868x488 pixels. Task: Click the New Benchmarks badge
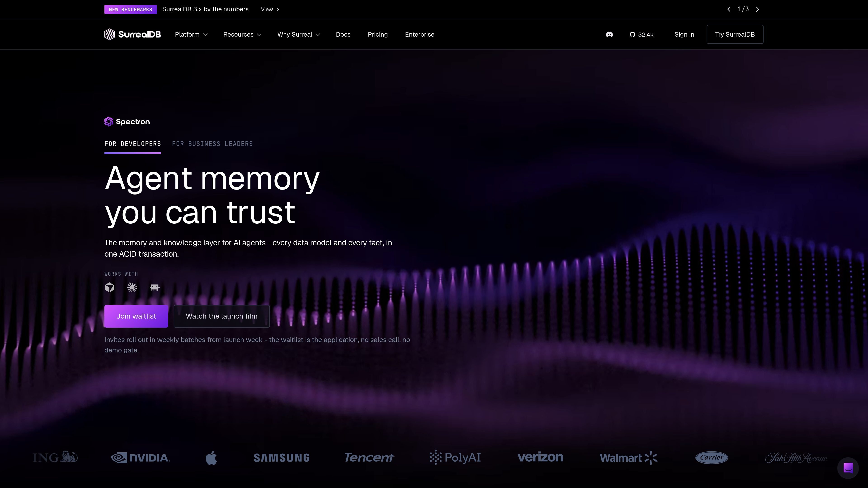click(130, 9)
